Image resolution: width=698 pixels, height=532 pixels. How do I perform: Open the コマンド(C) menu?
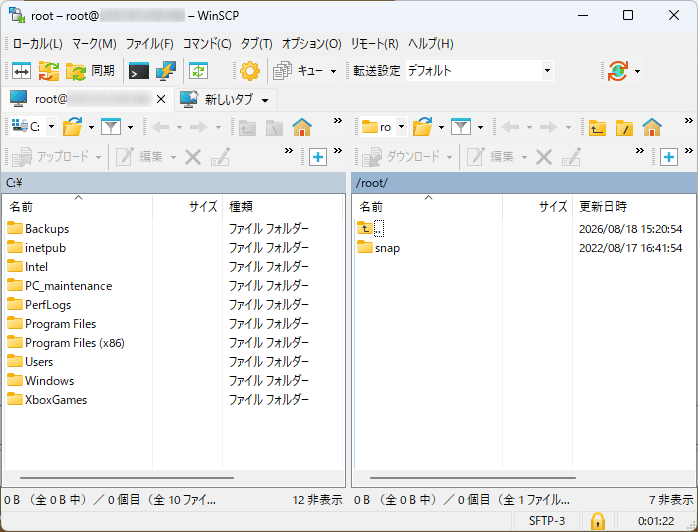[207, 44]
